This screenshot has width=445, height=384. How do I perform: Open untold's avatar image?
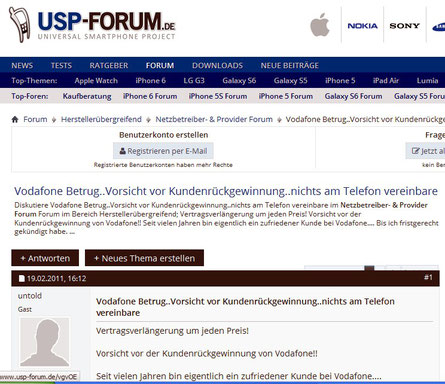tap(45, 342)
